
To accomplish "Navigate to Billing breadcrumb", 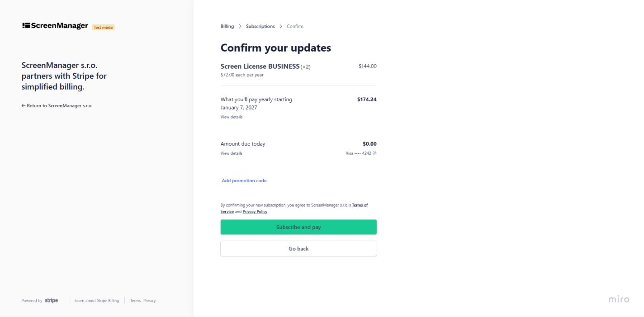I will (227, 26).
